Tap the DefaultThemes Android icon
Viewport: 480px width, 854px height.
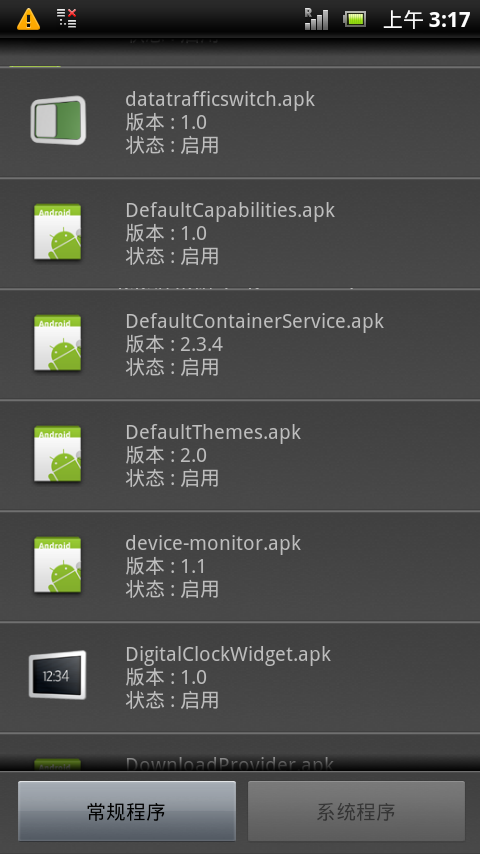tap(58, 454)
